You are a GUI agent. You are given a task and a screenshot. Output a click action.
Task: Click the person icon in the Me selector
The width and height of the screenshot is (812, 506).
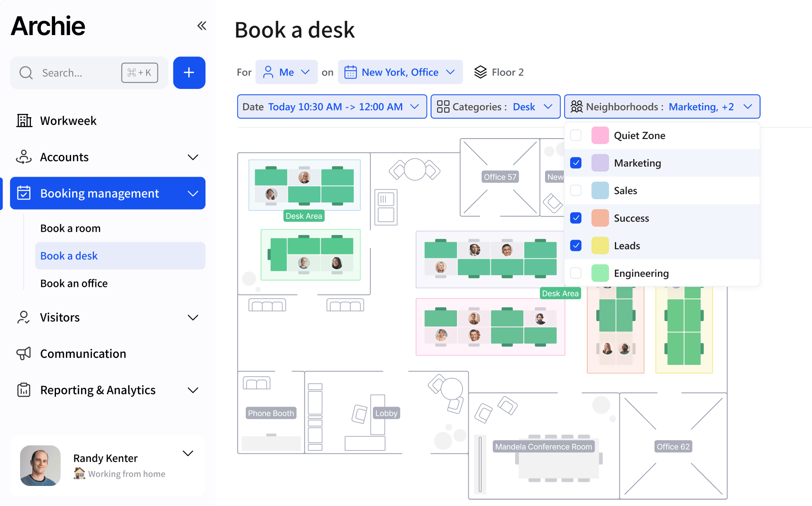[268, 72]
